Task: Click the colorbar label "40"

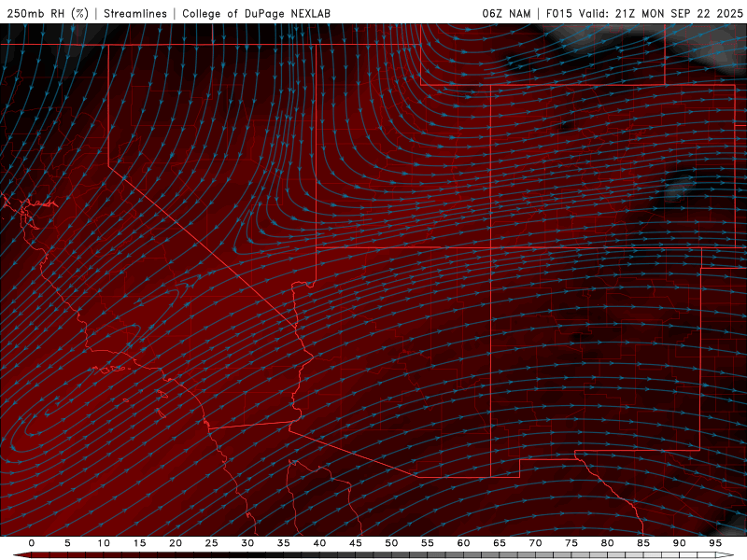Action: 319,543
